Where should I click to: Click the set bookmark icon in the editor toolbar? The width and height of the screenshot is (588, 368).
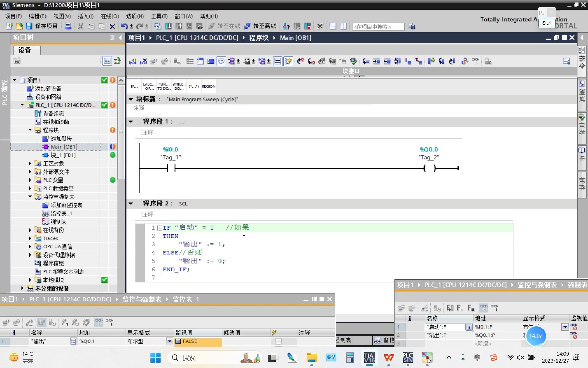pos(431,61)
